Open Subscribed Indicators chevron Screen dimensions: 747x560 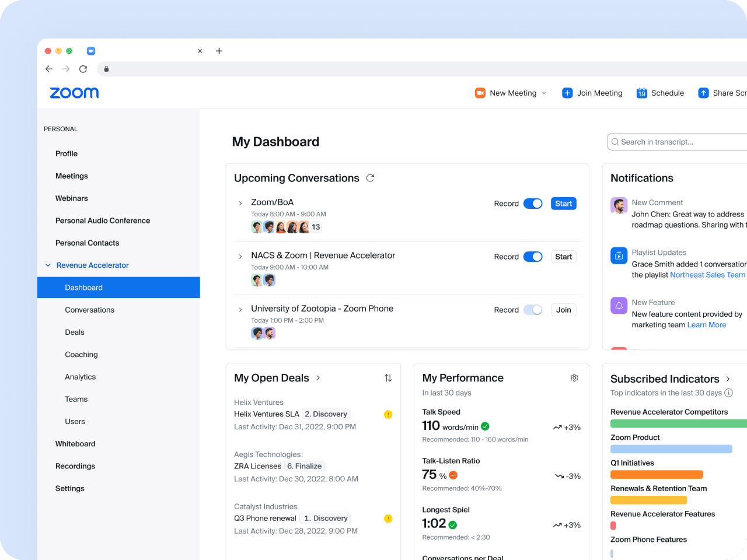coord(728,379)
